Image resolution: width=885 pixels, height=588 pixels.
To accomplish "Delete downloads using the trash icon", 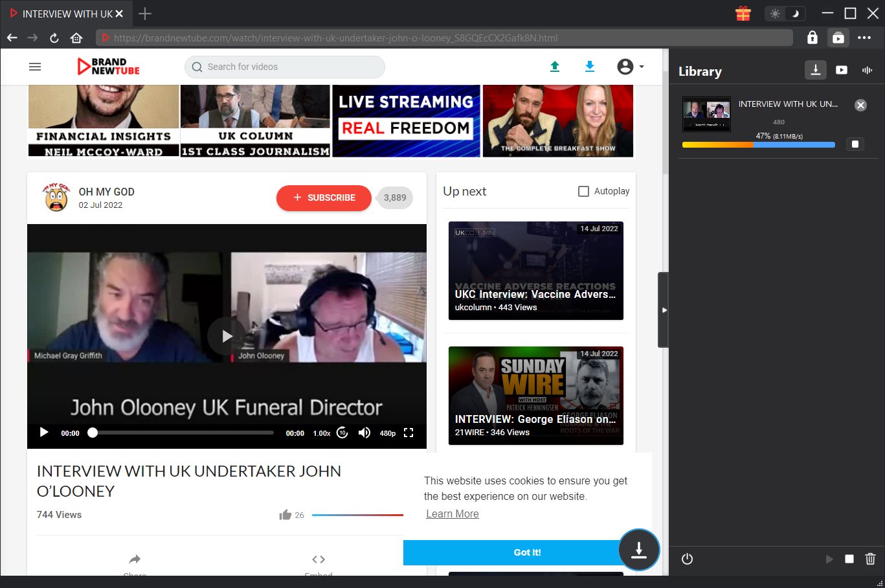I will point(869,559).
